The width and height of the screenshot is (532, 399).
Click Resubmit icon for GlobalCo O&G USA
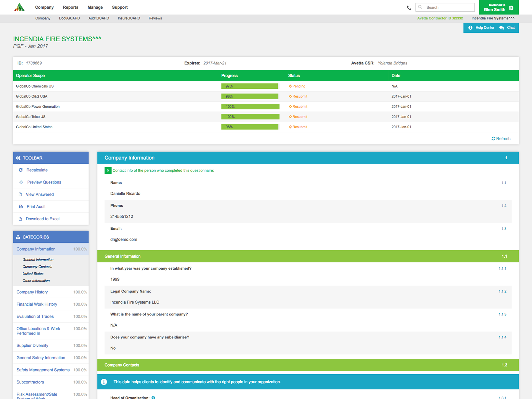point(290,96)
